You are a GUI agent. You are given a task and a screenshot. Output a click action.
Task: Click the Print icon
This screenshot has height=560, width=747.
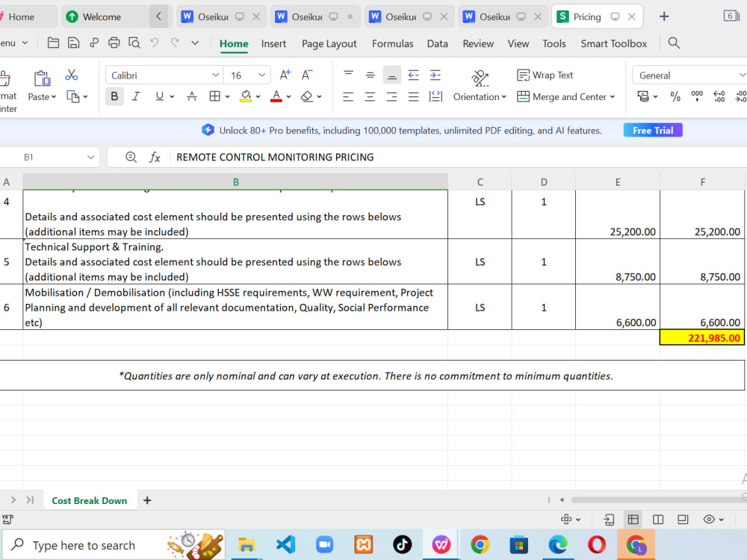pos(114,43)
